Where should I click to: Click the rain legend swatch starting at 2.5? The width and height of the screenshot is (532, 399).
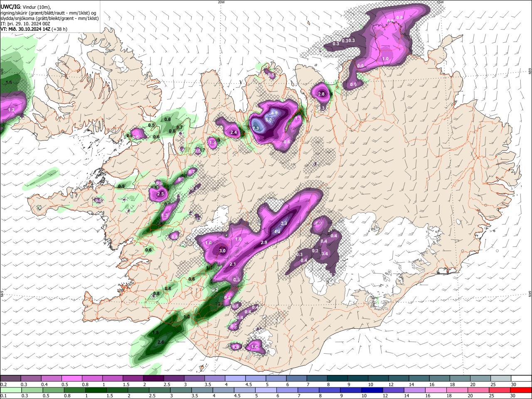point(159,390)
